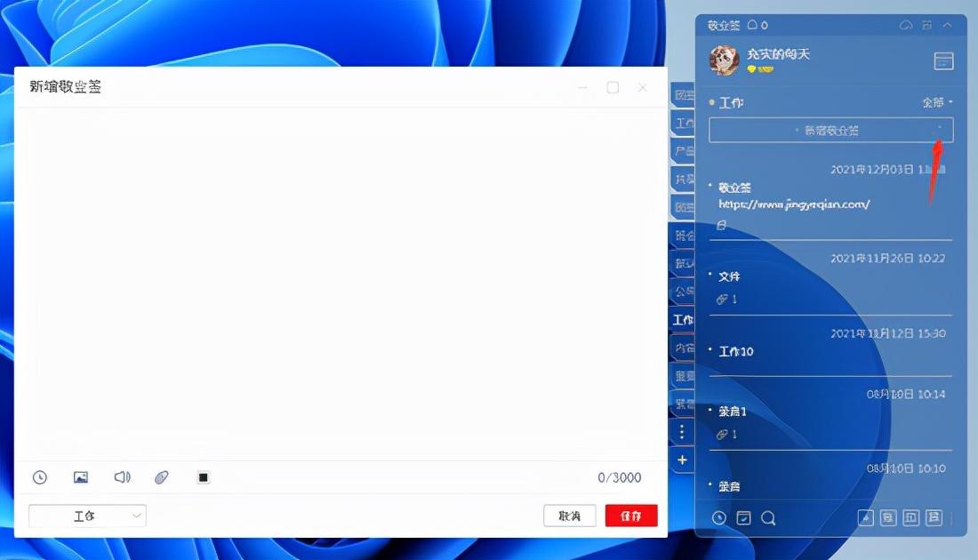Click the 2021年11月26日 10:22 timestamp
This screenshot has height=560, width=978.
[887, 258]
